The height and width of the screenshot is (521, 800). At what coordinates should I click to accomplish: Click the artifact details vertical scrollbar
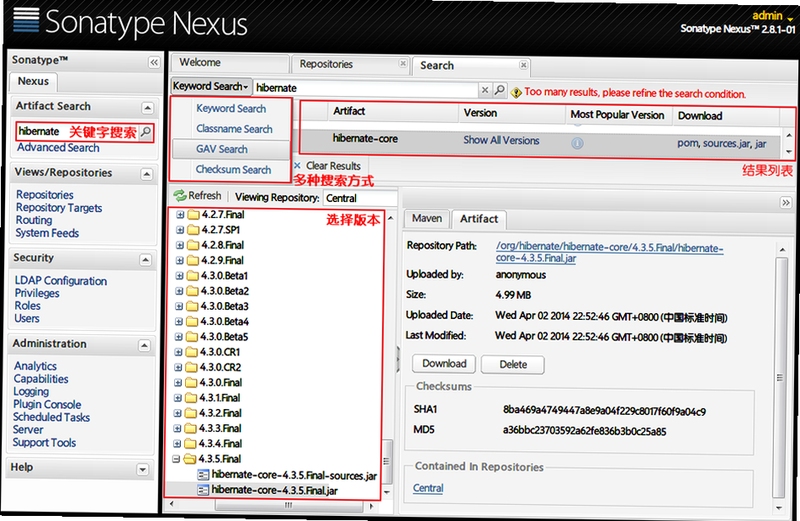click(780, 378)
